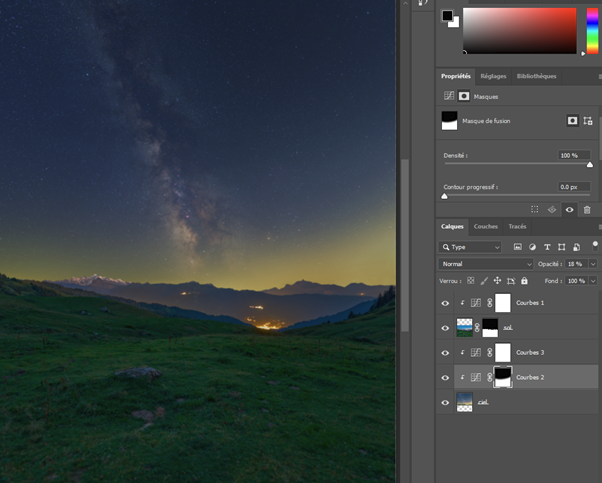Filter layers by shape layers icon
This screenshot has height=483, width=602.
[561, 247]
